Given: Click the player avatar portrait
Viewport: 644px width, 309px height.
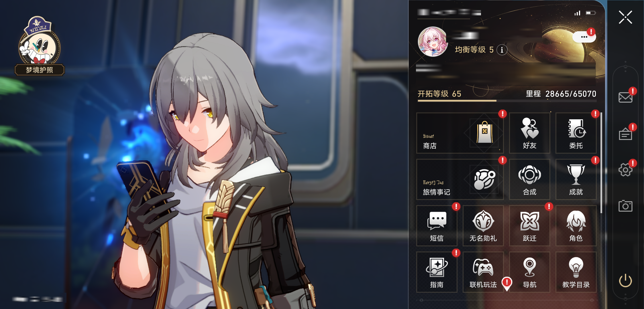Looking at the screenshot, I should [433, 42].
